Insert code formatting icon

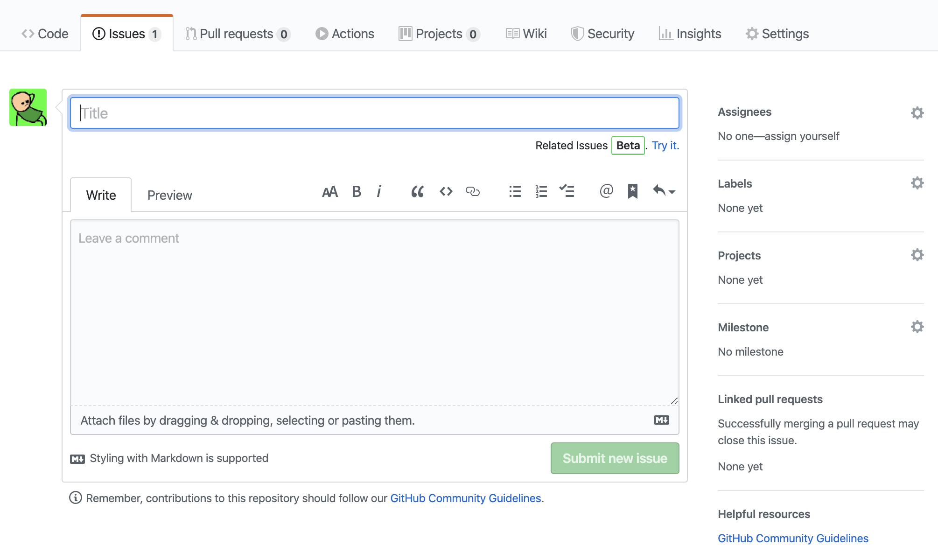pos(446,192)
